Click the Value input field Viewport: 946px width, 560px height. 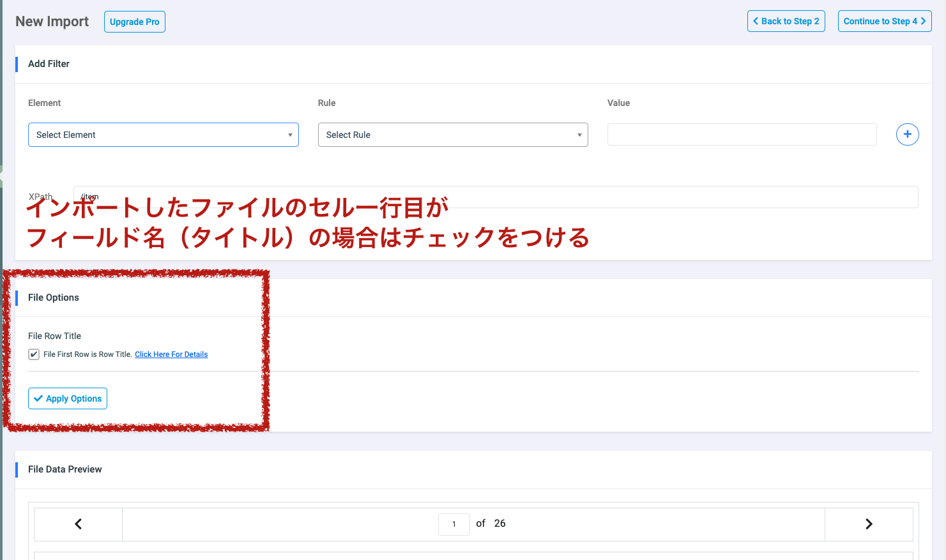pos(741,134)
